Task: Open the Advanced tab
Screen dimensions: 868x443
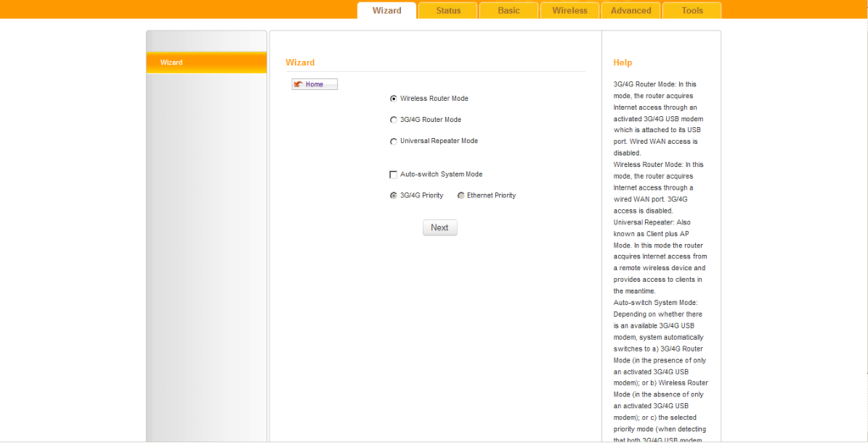Action: (631, 10)
